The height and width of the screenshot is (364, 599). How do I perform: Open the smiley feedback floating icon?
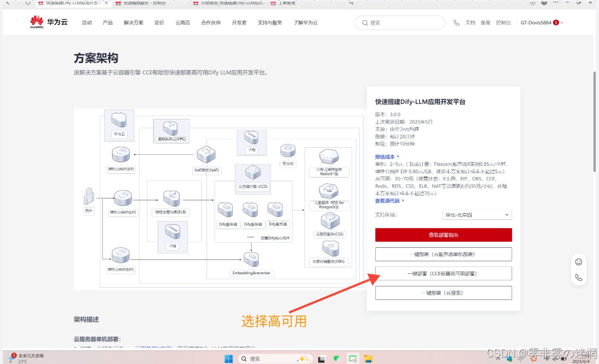pyautogui.click(x=579, y=262)
